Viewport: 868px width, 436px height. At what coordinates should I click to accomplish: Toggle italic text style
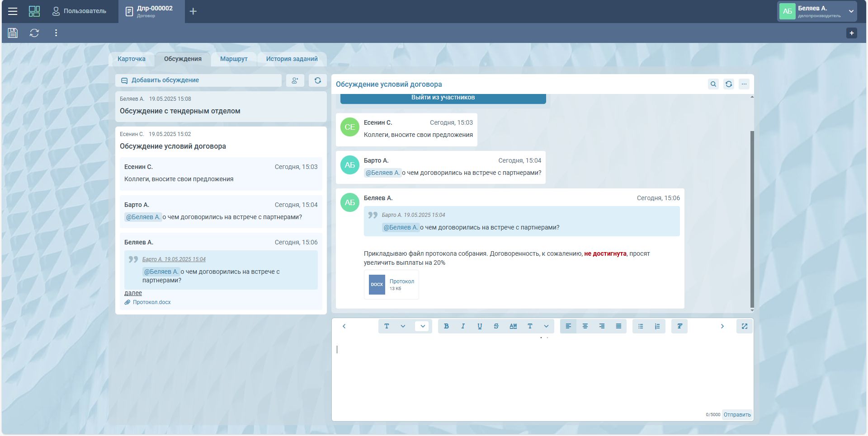click(x=463, y=326)
